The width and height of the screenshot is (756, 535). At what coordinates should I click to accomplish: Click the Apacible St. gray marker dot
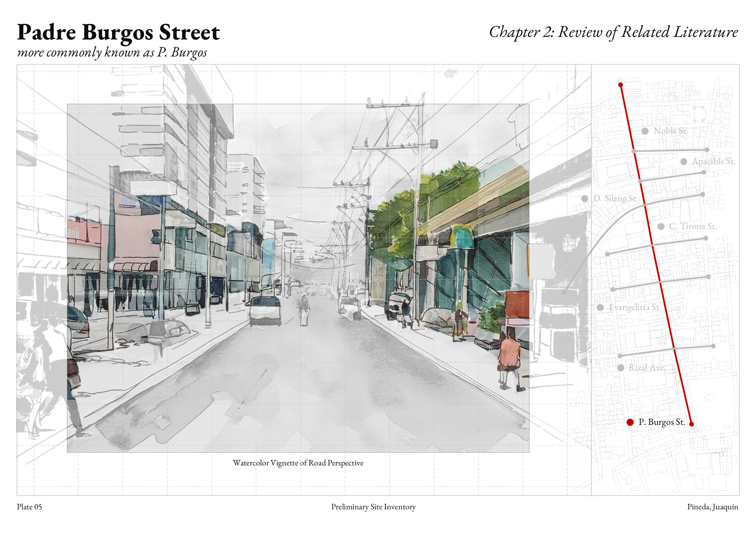(x=684, y=162)
